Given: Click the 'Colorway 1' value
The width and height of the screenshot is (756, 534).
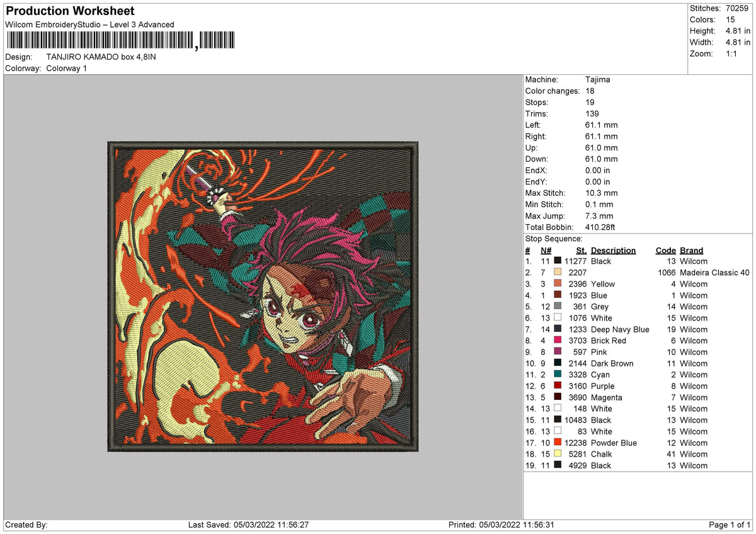Looking at the screenshot, I should tap(67, 68).
